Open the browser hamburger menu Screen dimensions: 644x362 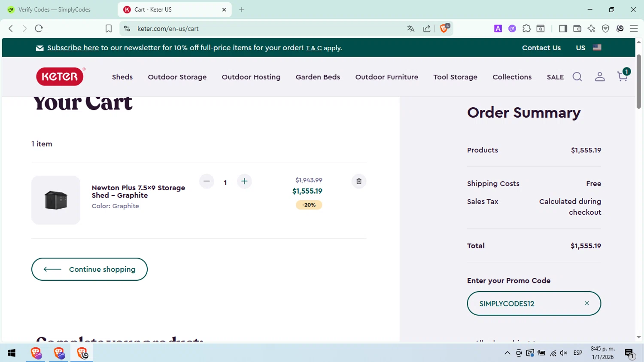pyautogui.click(x=634, y=28)
